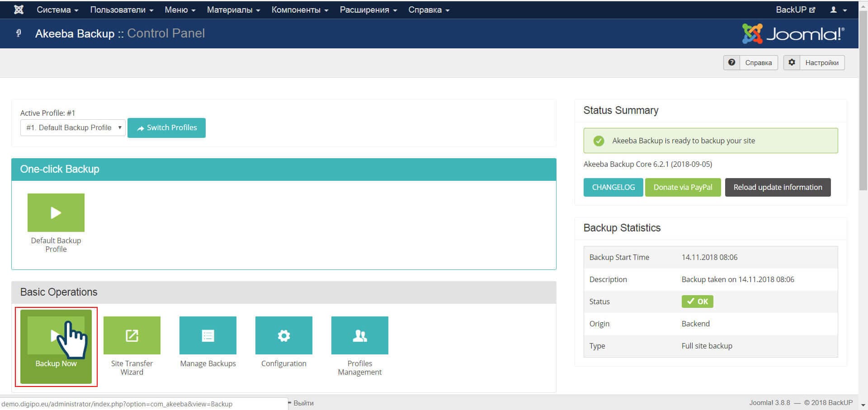Click Donate via PayPal button
The image size is (868, 410).
(683, 187)
